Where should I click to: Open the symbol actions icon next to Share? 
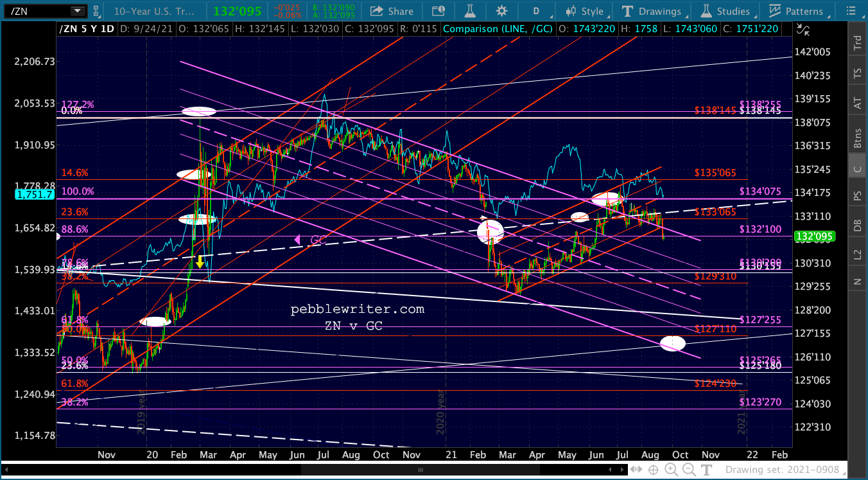[439, 11]
